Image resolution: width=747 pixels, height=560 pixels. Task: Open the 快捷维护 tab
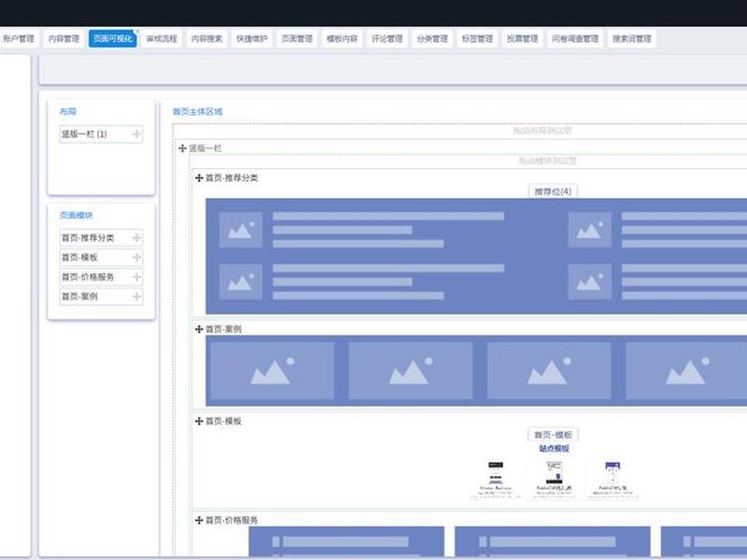[x=251, y=38]
